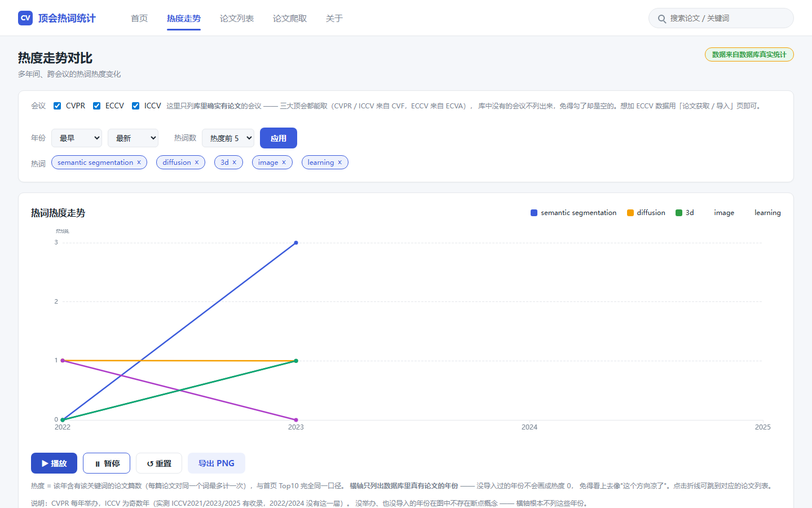Toggle the 3d legend green swatch

pos(679,213)
